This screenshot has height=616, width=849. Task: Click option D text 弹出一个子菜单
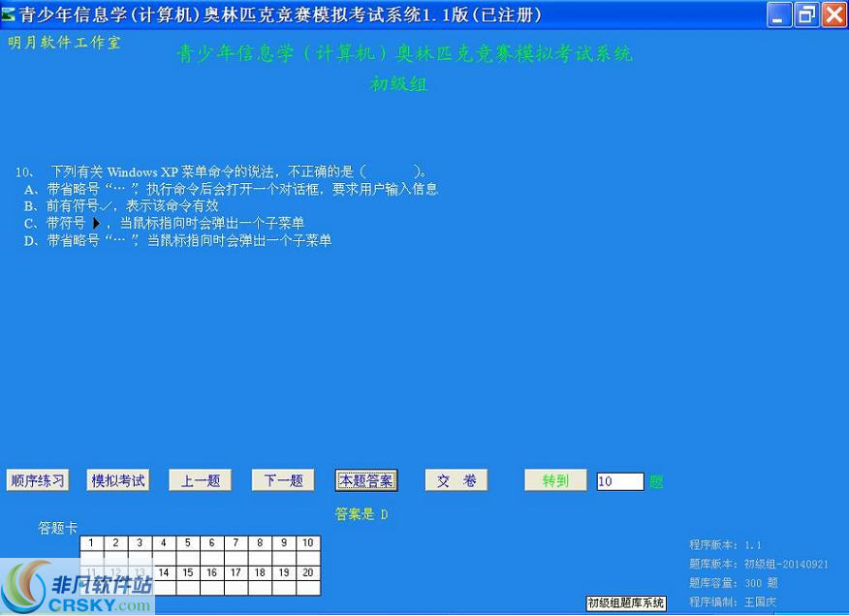(x=177, y=240)
